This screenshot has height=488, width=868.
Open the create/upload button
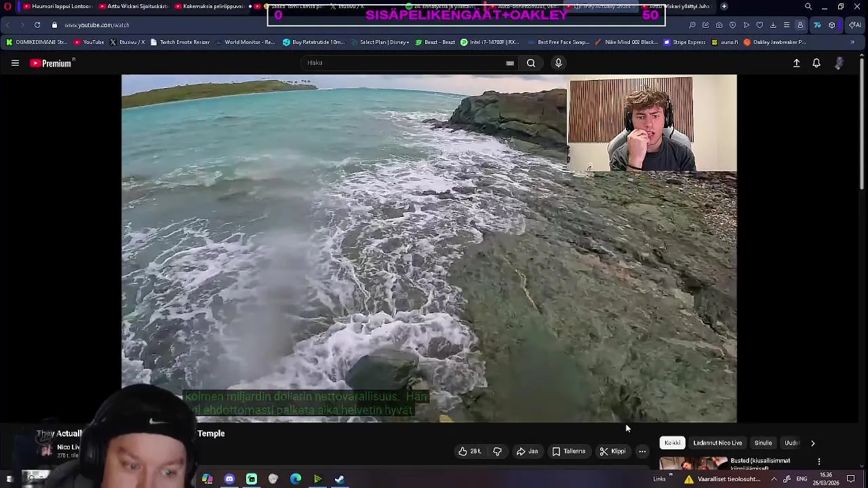coord(797,63)
